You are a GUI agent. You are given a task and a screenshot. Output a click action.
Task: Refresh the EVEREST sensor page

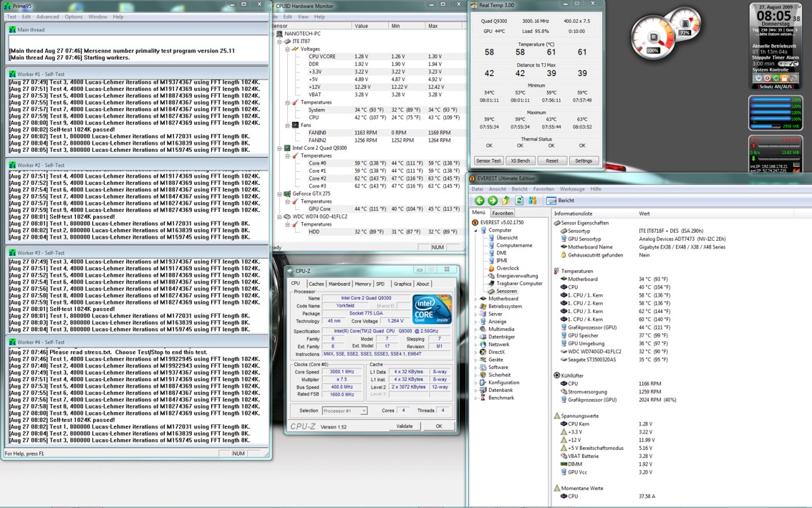pos(519,201)
